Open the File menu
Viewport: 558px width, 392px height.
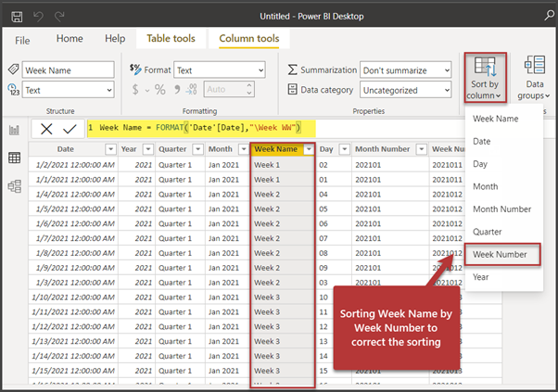click(x=22, y=41)
